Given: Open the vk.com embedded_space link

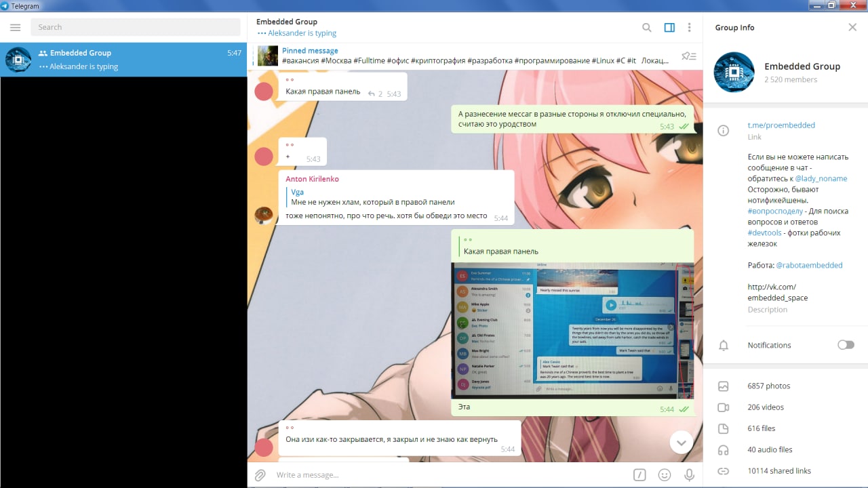Looking at the screenshot, I should point(778,292).
